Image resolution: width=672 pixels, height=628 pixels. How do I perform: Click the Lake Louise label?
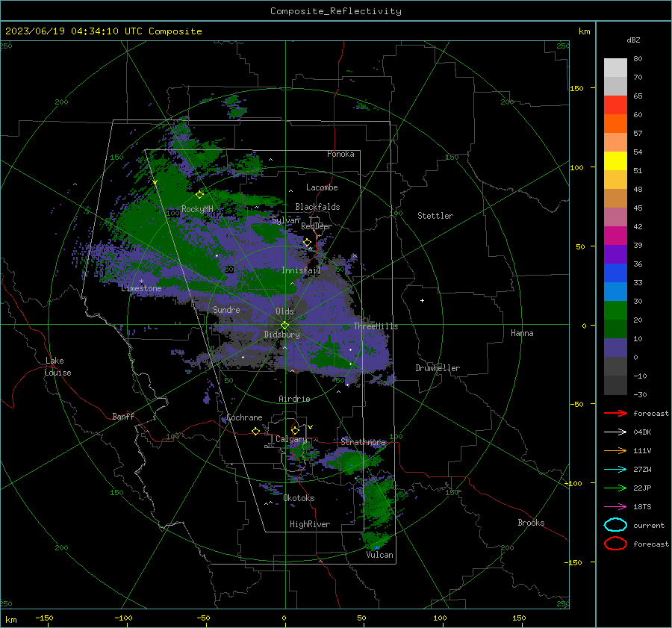(x=57, y=367)
